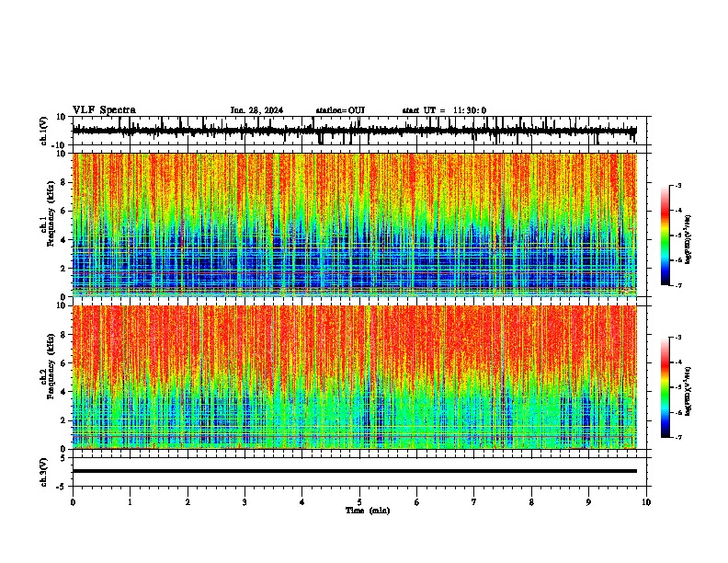Click time axis tick label '7'
Screen dimensions: 728x563
pos(474,502)
